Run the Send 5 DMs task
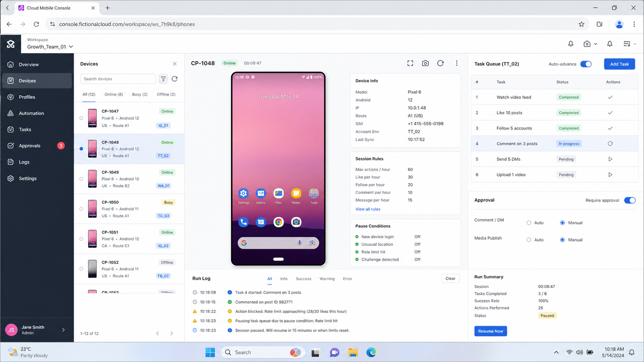 610,159
